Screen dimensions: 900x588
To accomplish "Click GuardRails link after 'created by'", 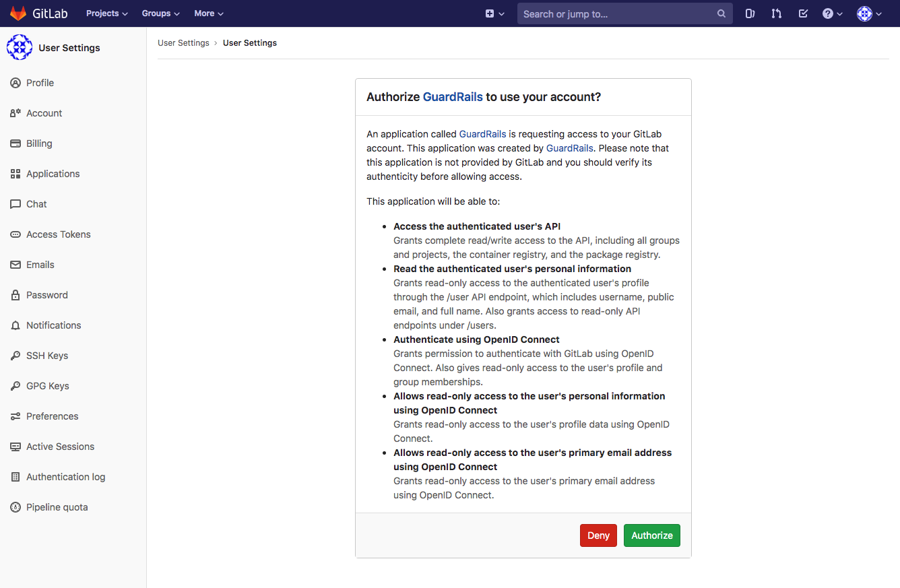I will click(569, 148).
